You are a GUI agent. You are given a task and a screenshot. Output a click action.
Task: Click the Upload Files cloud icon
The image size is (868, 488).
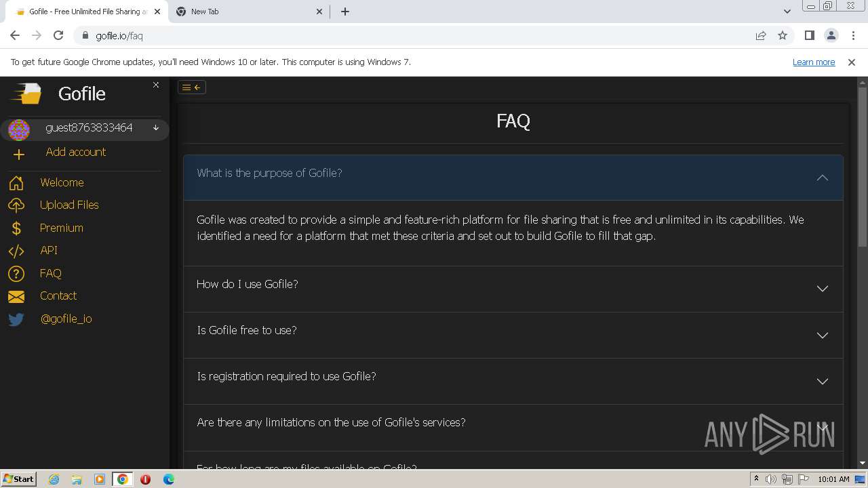(16, 205)
